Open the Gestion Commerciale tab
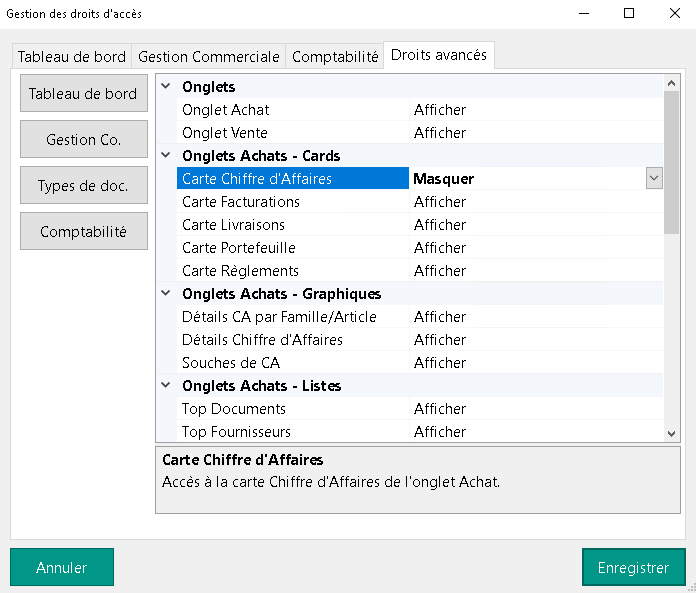Image resolution: width=696 pixels, height=593 pixels. (x=209, y=57)
